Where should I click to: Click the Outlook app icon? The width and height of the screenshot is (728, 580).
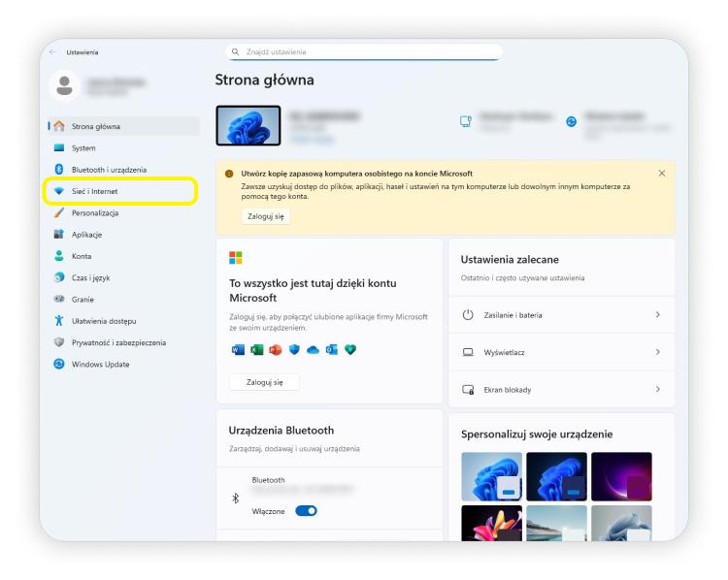tap(332, 349)
